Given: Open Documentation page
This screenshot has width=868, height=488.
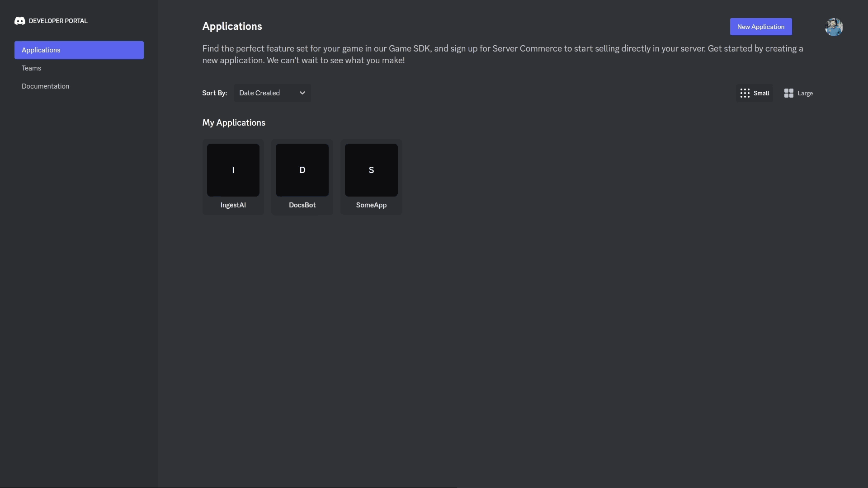Looking at the screenshot, I should 45,86.
